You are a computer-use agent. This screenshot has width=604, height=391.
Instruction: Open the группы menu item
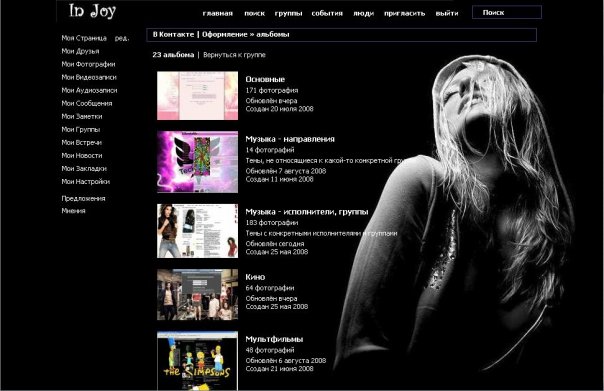tap(288, 13)
